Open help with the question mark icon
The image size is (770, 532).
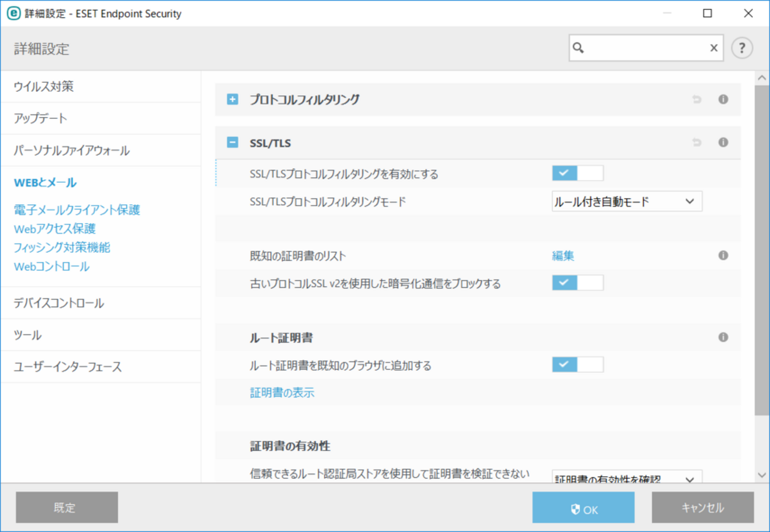pos(742,48)
